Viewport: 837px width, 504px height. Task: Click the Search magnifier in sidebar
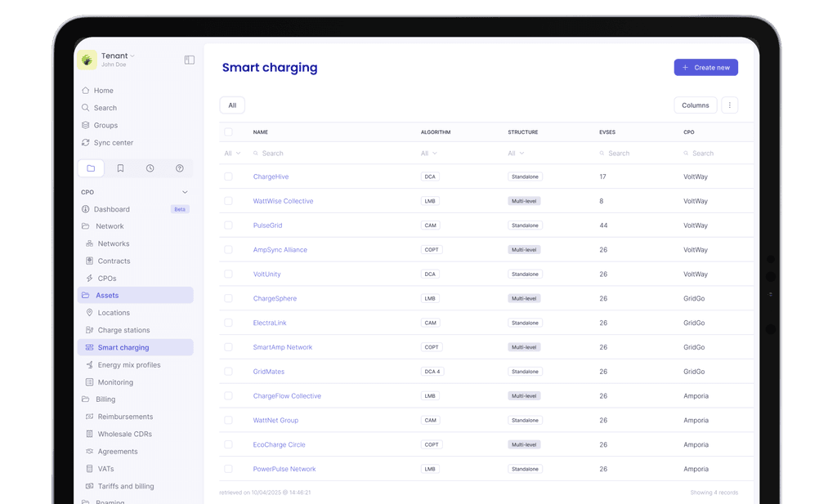[x=85, y=108]
